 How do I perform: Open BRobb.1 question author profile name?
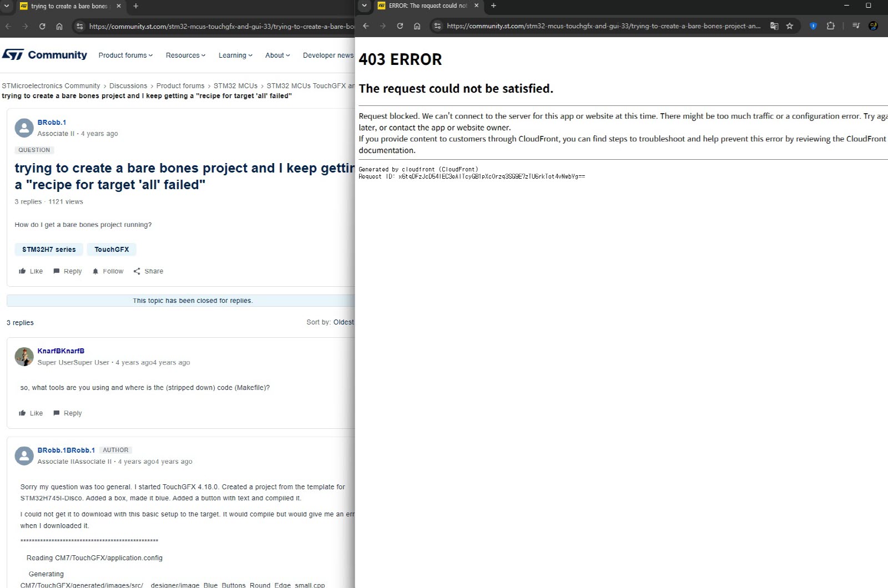tap(52, 123)
